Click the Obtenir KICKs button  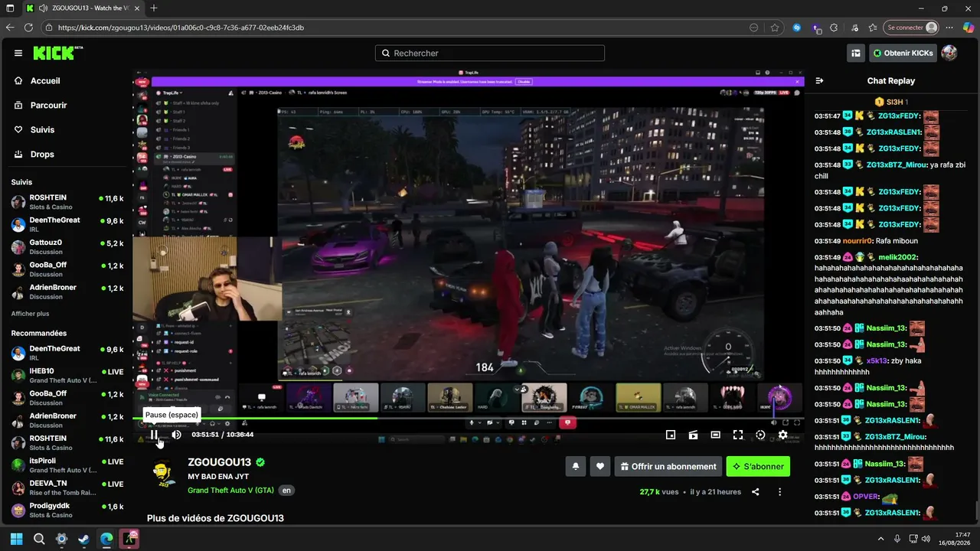[x=903, y=53]
